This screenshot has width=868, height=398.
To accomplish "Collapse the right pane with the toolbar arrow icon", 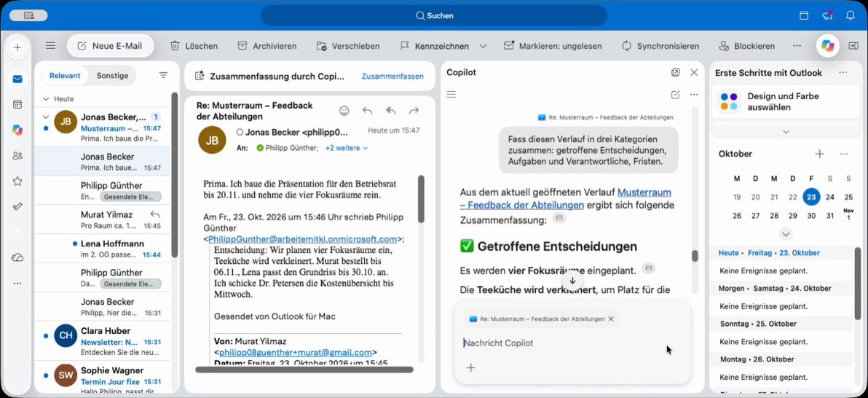I will tap(853, 46).
